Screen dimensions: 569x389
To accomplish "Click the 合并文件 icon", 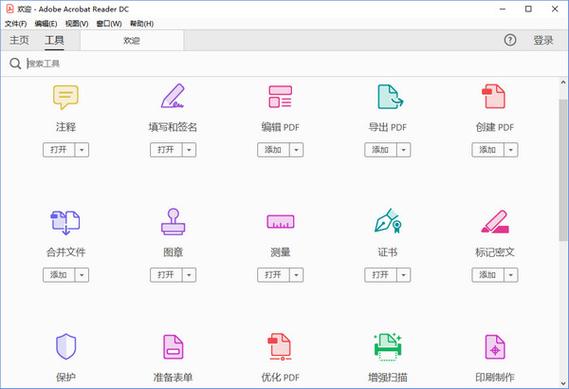I will pyautogui.click(x=65, y=222).
